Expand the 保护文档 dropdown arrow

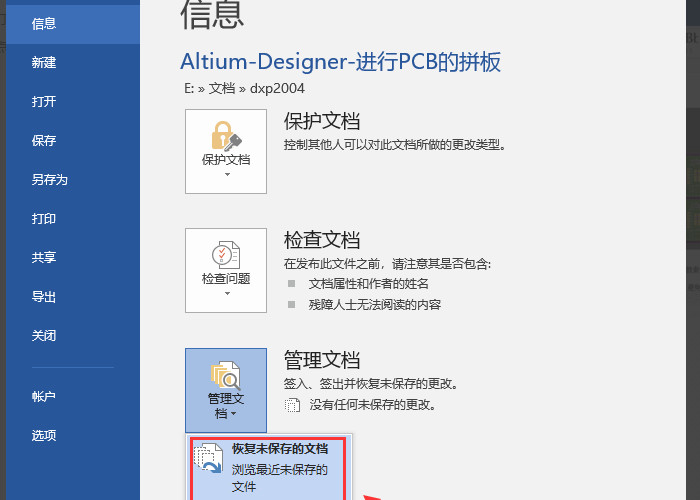pos(227,175)
